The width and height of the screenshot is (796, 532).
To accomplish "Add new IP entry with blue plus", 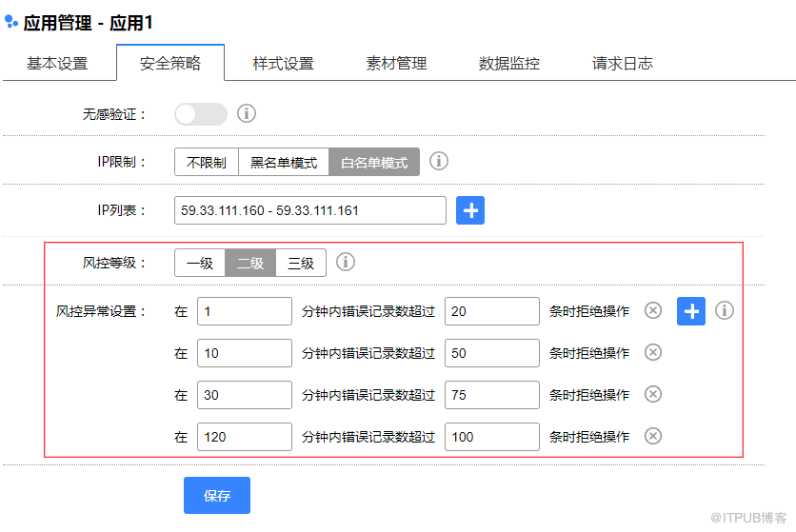I will (470, 210).
